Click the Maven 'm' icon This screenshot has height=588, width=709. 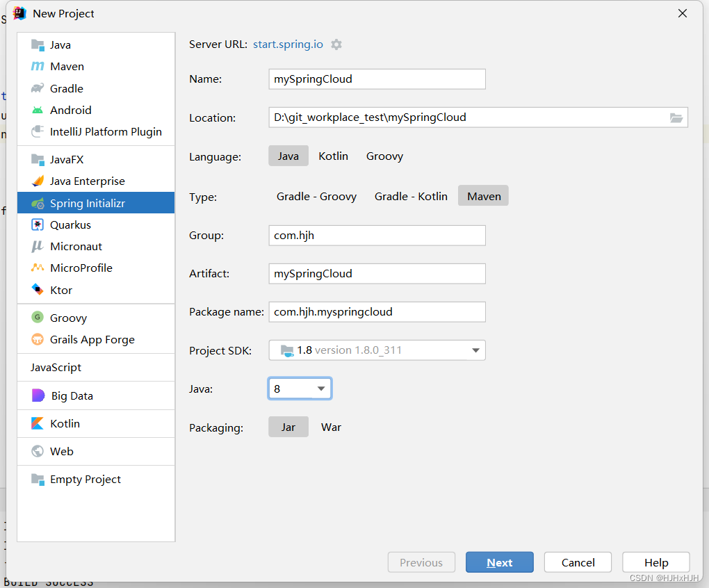pyautogui.click(x=38, y=67)
